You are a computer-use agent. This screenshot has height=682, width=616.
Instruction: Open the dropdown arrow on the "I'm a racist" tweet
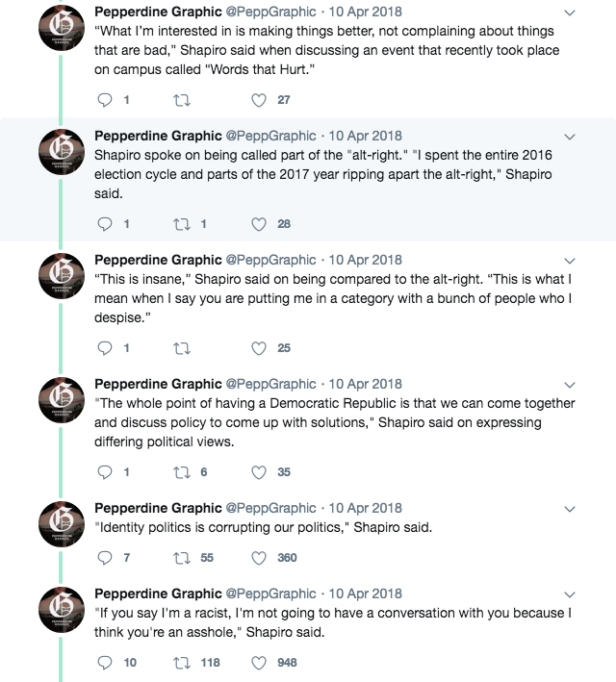point(570,594)
